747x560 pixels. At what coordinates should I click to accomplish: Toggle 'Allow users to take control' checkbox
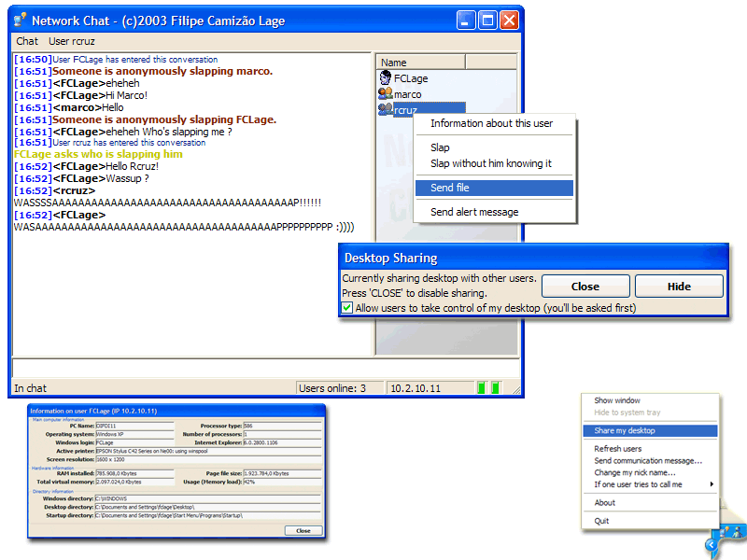pyautogui.click(x=347, y=308)
